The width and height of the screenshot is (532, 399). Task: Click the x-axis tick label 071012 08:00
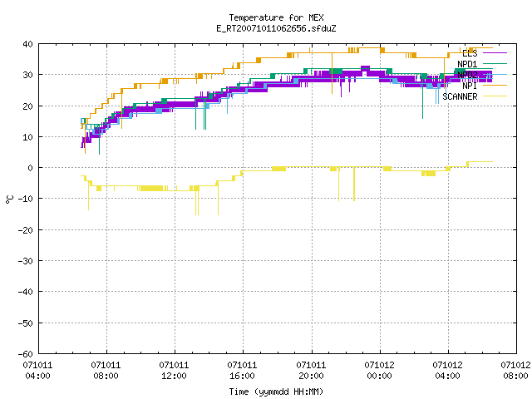(x=515, y=370)
